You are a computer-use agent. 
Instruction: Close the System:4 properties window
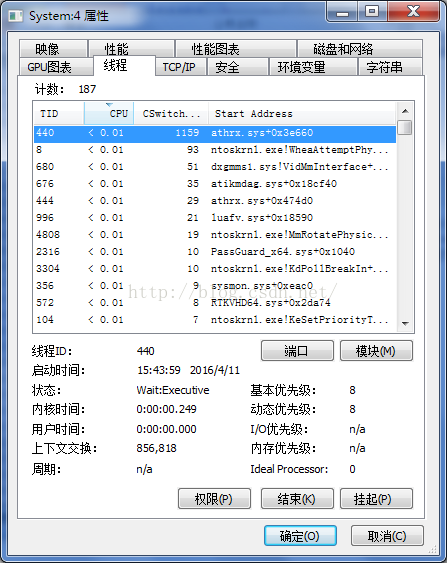(x=413, y=12)
